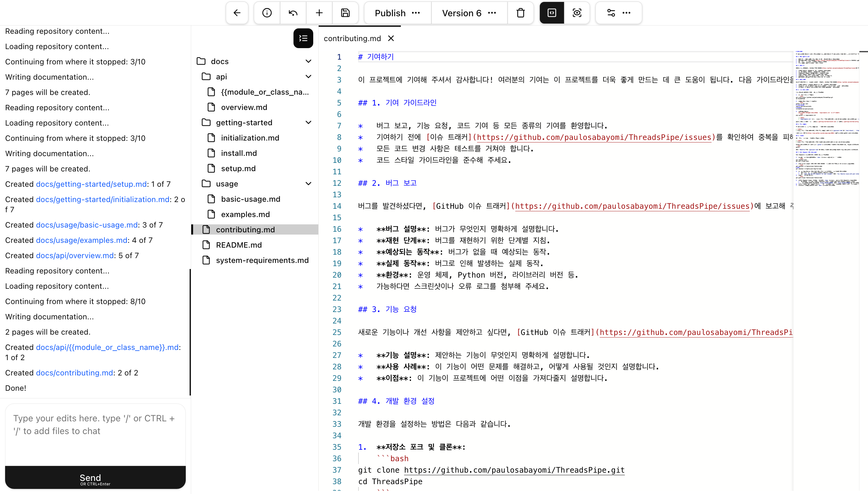The width and height of the screenshot is (868, 494).
Task: Go back with the arrow icon
Action: click(237, 12)
